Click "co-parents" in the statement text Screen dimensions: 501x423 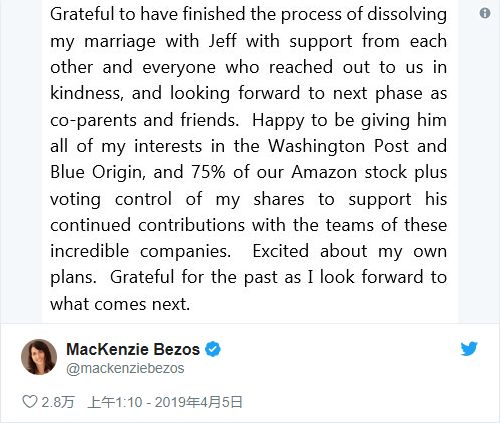point(93,121)
